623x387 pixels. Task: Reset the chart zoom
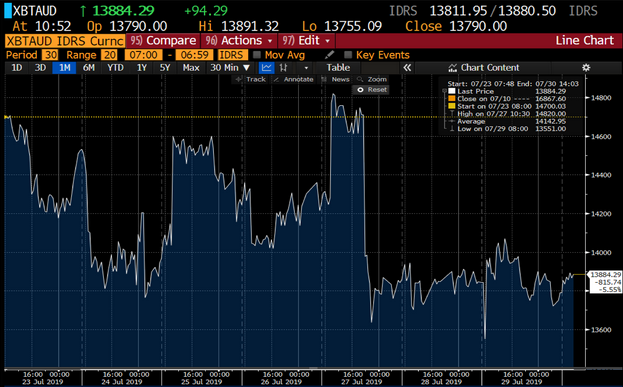point(371,90)
